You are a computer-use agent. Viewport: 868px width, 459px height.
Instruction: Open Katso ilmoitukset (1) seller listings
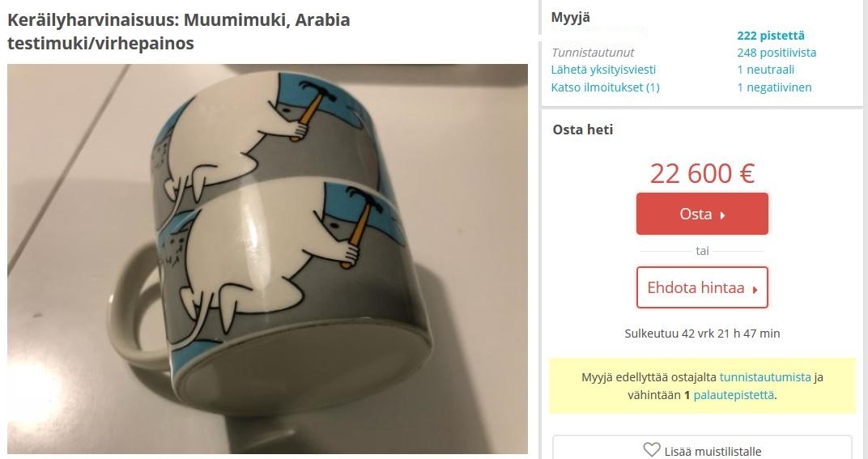pos(605,87)
